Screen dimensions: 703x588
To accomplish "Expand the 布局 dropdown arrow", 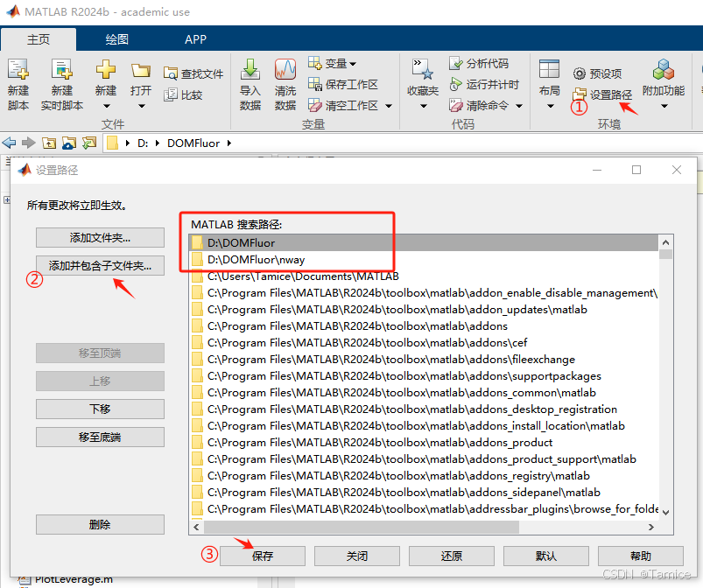I will coord(551,106).
